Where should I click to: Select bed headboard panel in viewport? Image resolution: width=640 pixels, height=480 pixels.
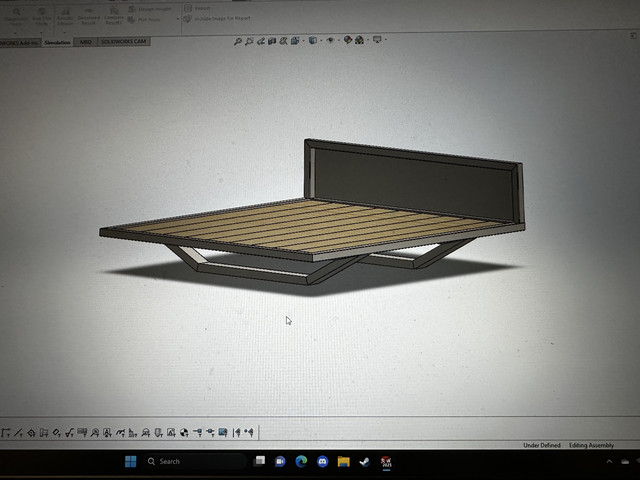412,182
